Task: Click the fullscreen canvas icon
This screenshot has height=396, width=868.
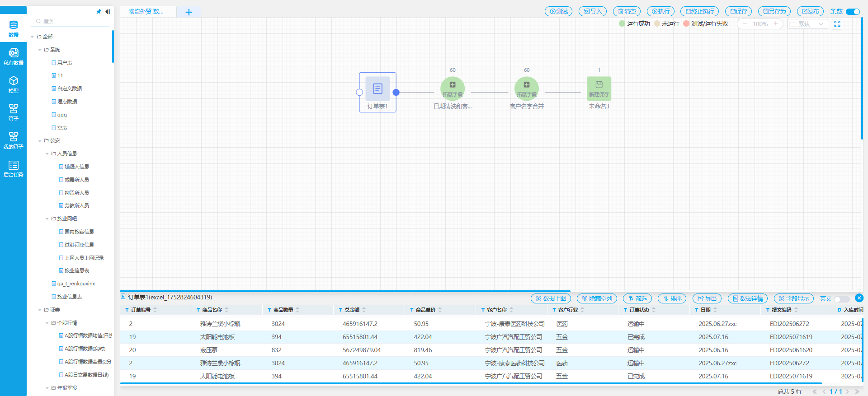Action: pos(837,24)
